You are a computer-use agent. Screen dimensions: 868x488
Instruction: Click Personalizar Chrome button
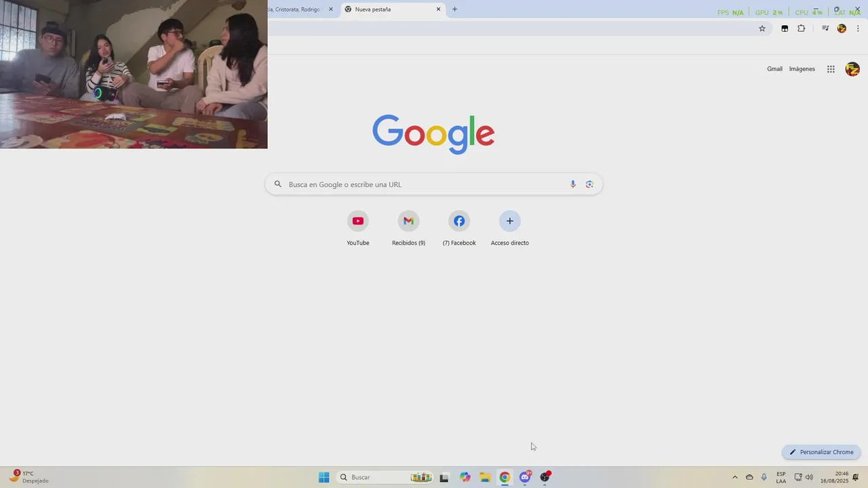click(x=821, y=452)
